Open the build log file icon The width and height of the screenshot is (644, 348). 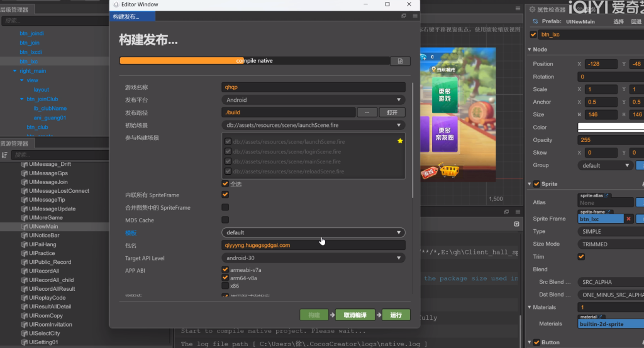(400, 61)
